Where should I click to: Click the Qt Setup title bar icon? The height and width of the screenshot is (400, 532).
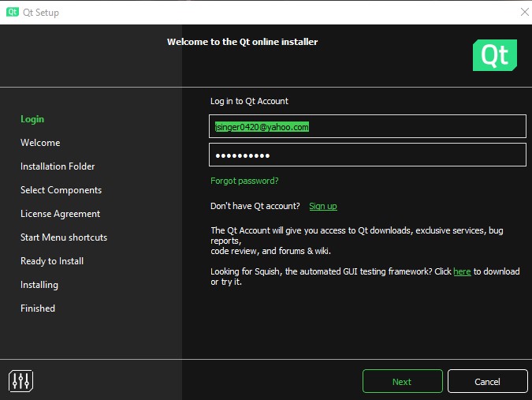pyautogui.click(x=13, y=12)
